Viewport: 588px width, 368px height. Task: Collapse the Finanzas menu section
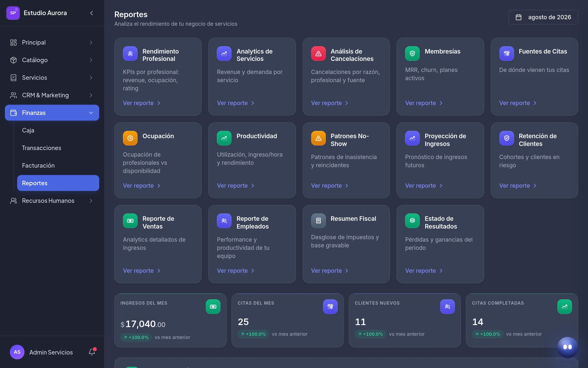point(52,113)
